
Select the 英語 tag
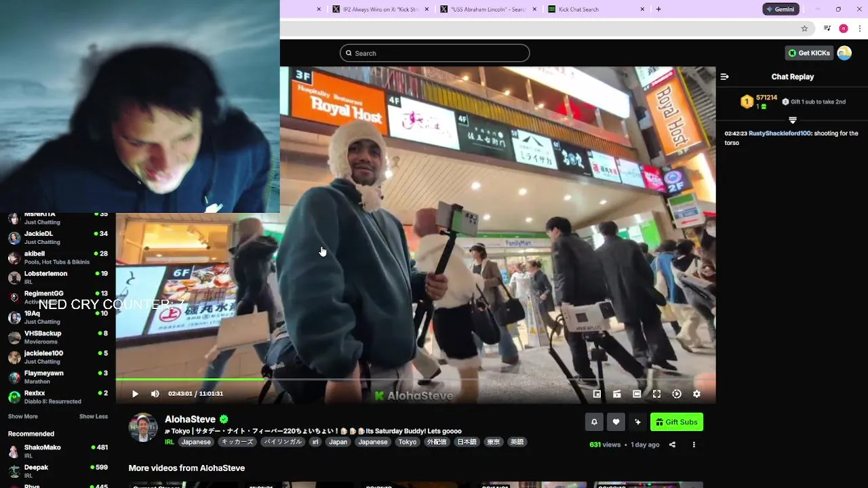(517, 442)
